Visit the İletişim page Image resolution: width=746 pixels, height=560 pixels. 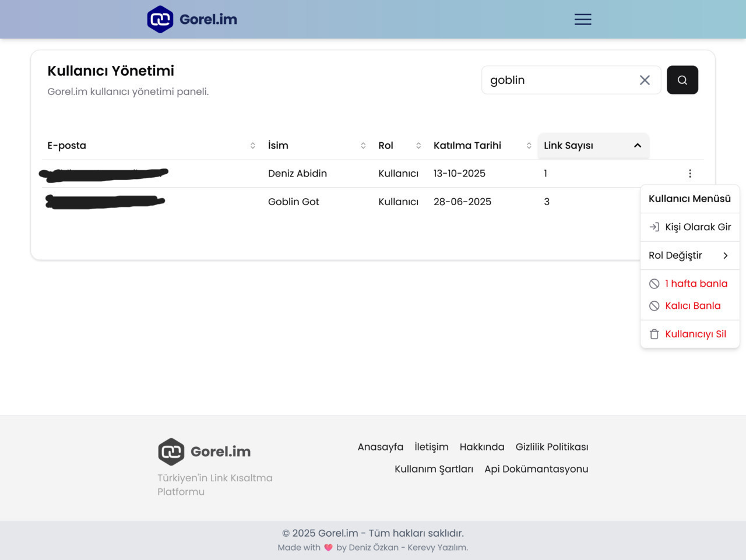[x=431, y=446]
